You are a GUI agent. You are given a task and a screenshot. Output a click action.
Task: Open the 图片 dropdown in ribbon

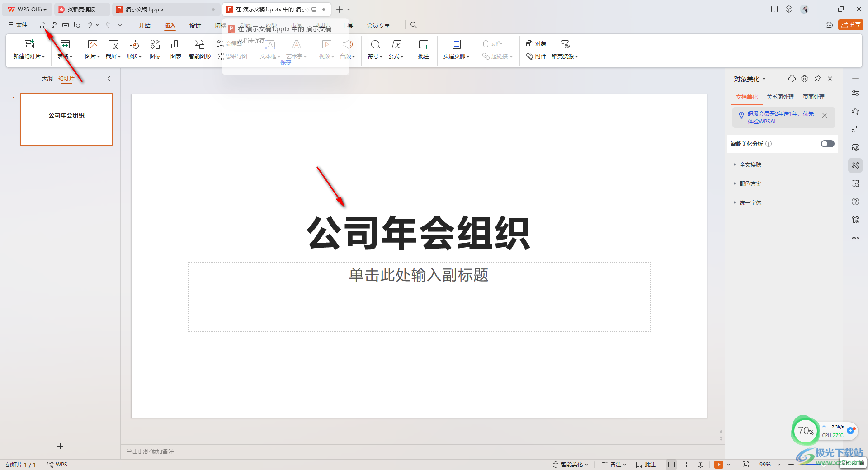tap(93, 56)
